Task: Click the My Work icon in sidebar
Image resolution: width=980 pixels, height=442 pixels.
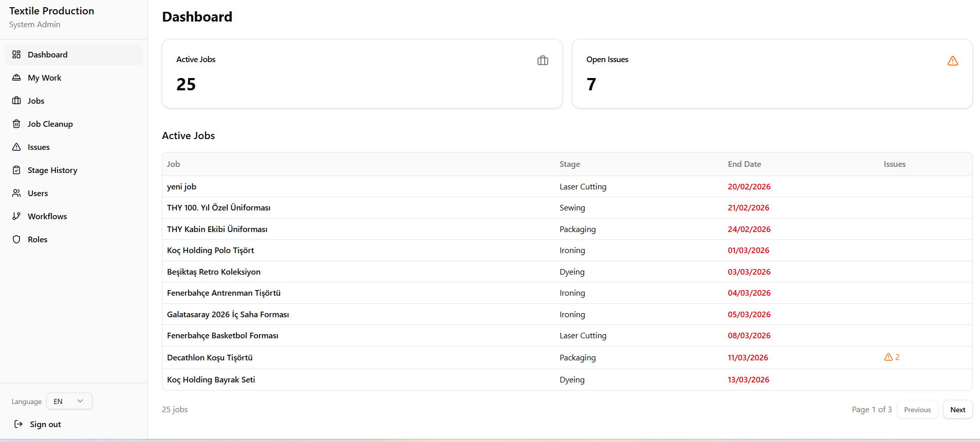Action: click(x=16, y=78)
